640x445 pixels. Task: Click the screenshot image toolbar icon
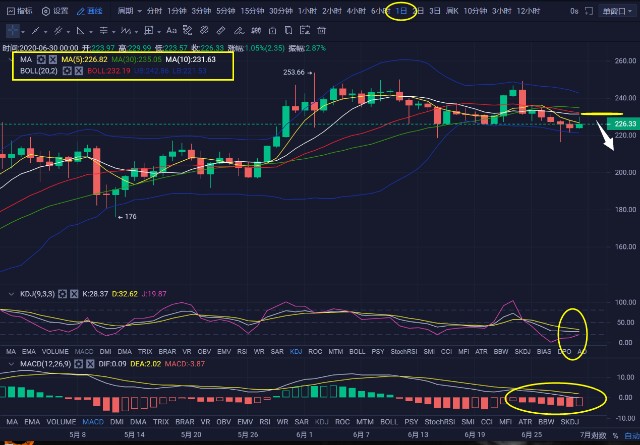[x=305, y=30]
